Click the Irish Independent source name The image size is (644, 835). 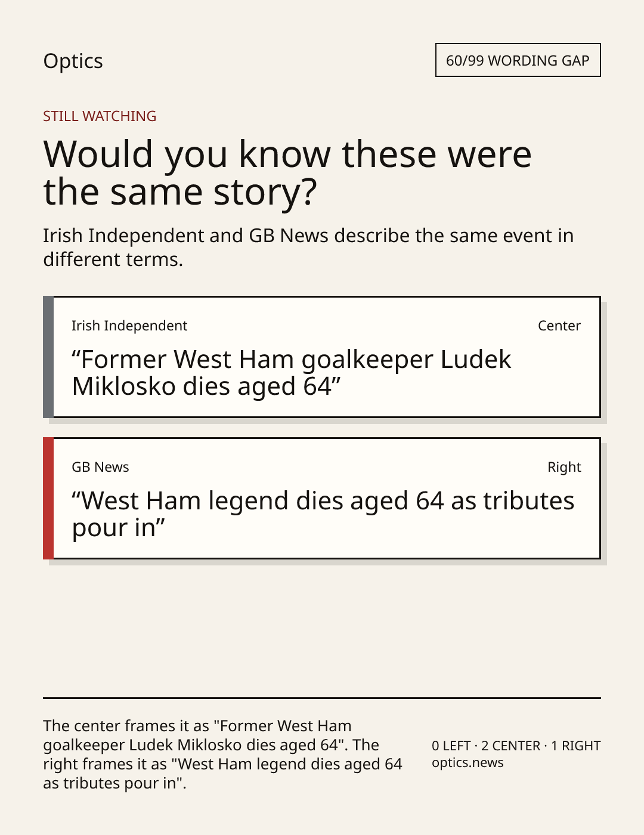[129, 326]
